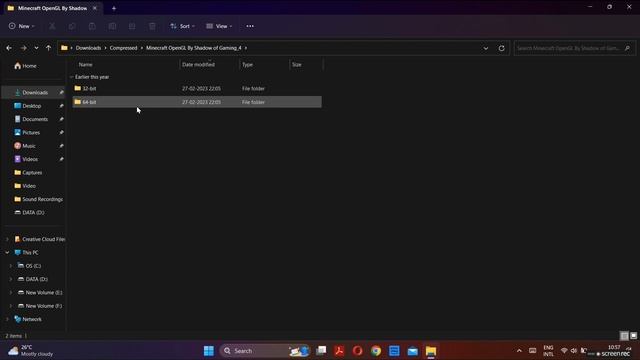640x360 pixels.
Task: Click the Rename toolbar icon
Action: 112,26
